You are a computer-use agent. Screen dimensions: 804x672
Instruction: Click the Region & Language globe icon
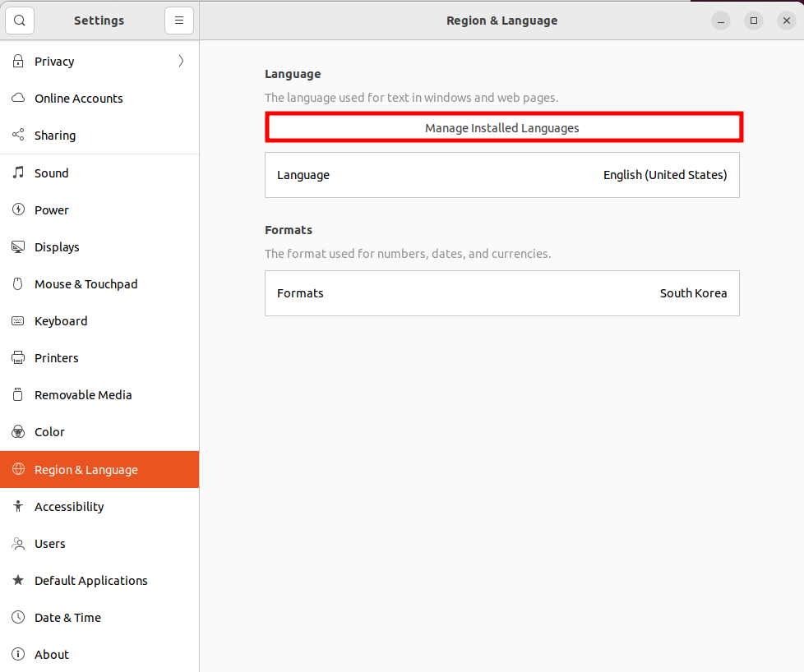click(18, 469)
